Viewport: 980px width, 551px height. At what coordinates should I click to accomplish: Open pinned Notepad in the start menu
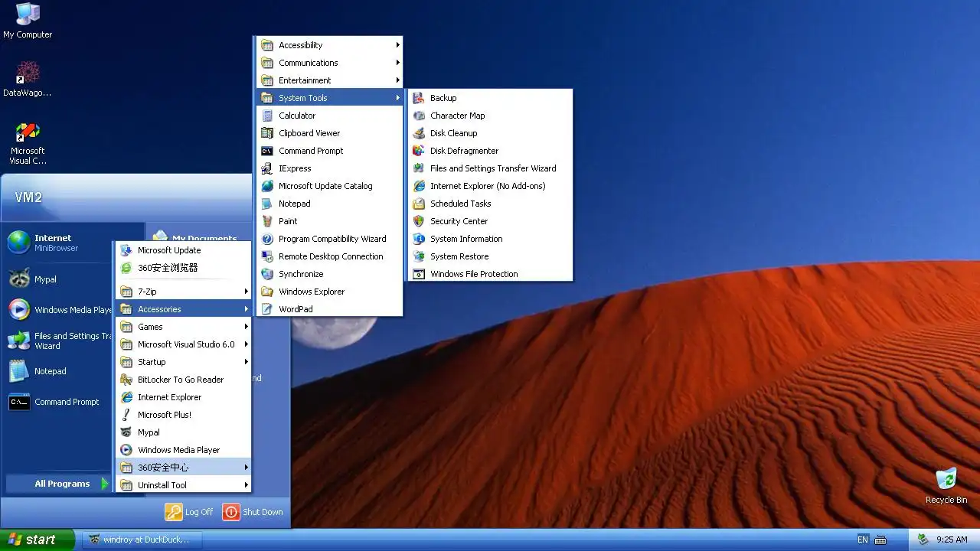pyautogui.click(x=58, y=371)
